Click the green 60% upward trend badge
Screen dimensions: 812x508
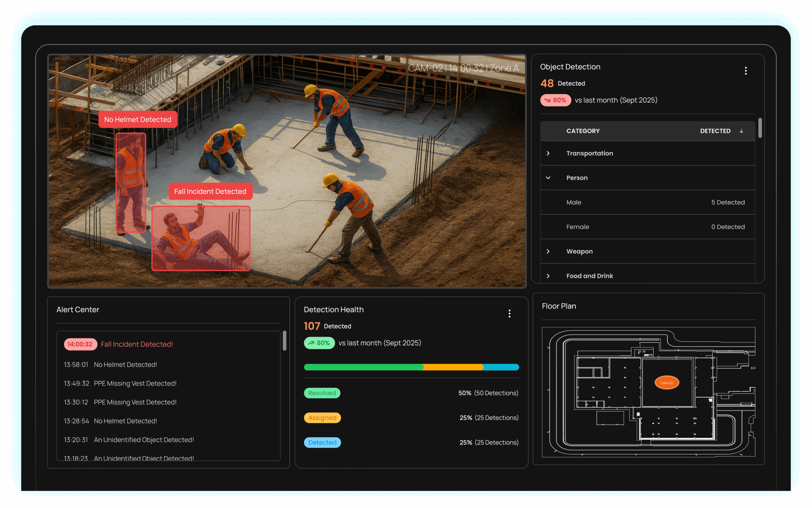(x=319, y=343)
